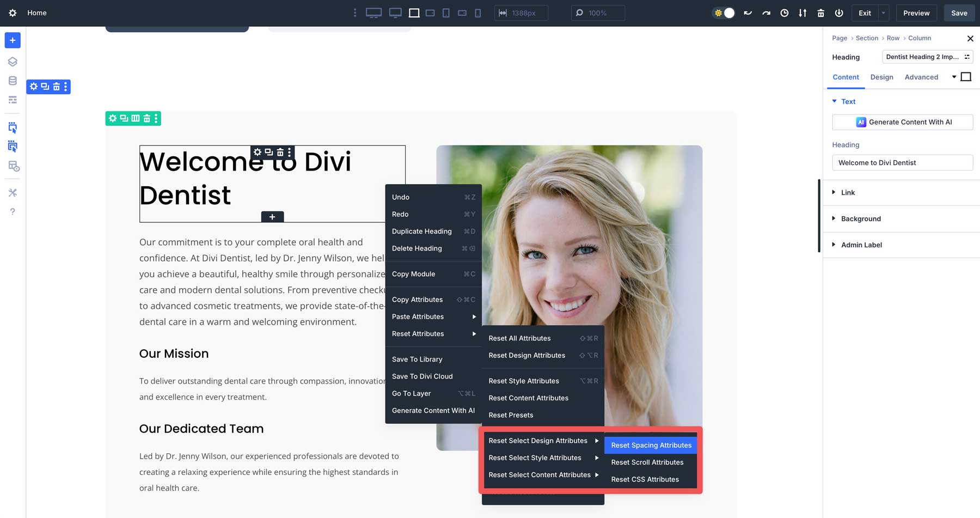Click the blue Add Module plus icon
The width and height of the screenshot is (980, 518).
(x=12, y=40)
